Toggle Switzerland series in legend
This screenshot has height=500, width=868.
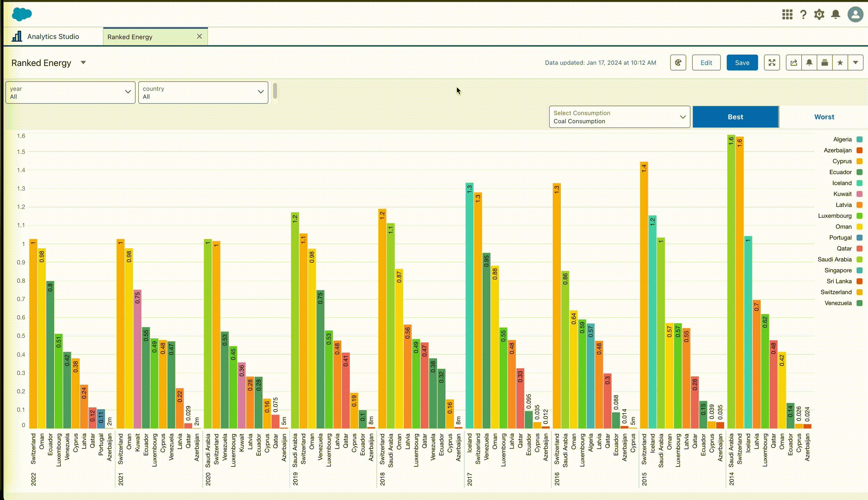836,292
